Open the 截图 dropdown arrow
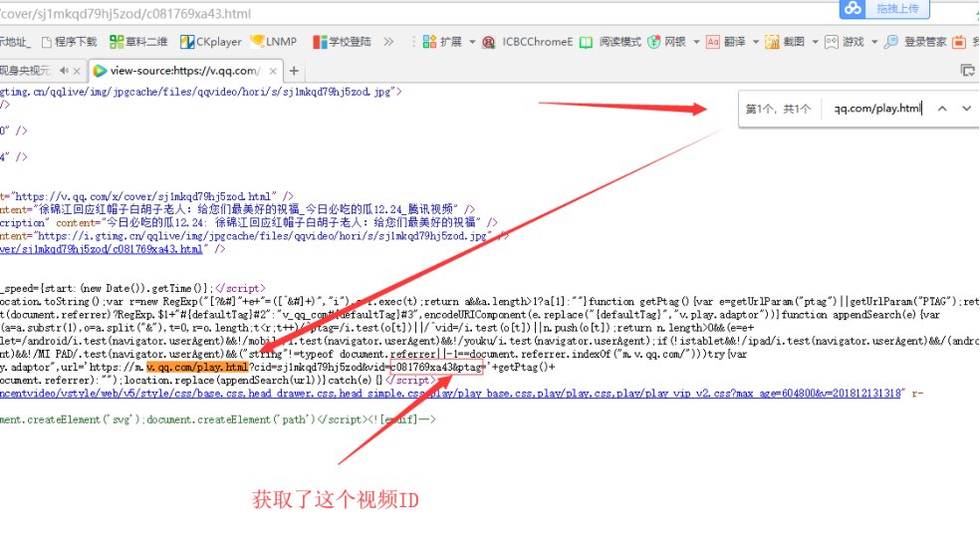The height and width of the screenshot is (549, 980). pos(815,42)
